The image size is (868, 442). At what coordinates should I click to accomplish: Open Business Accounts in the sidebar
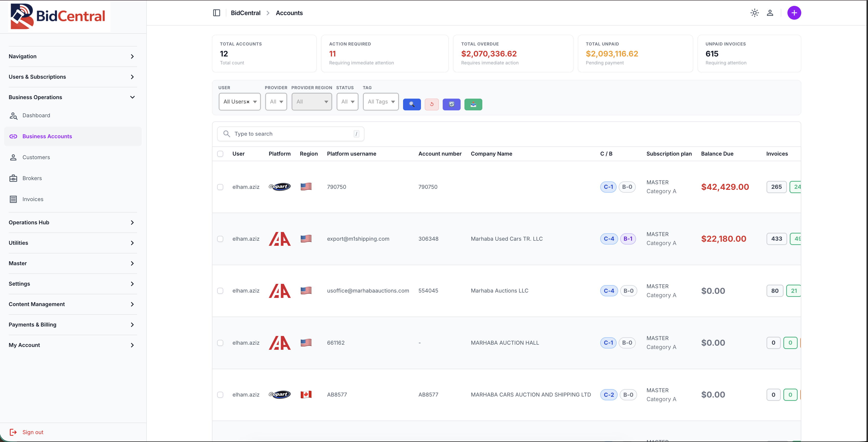pos(73,136)
